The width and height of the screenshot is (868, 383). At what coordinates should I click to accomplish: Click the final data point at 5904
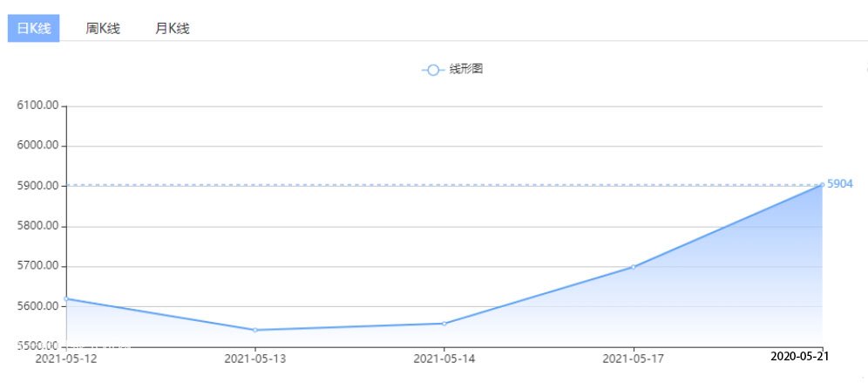[822, 185]
